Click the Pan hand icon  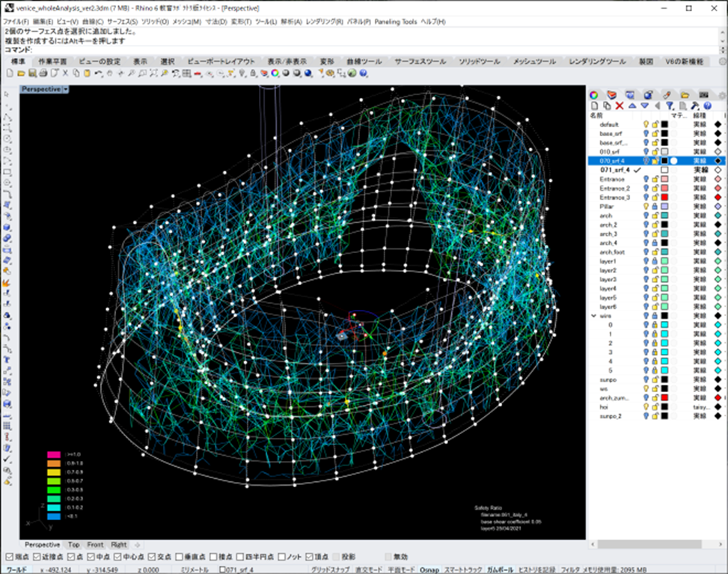click(109, 73)
